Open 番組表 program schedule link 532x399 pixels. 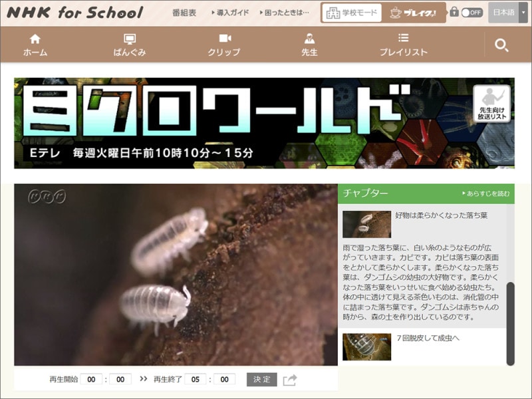[x=184, y=13]
